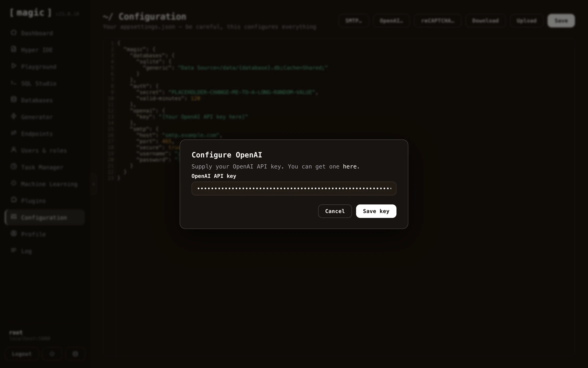Open Hyper IDE from the sidebar
588x368 pixels.
click(45, 50)
